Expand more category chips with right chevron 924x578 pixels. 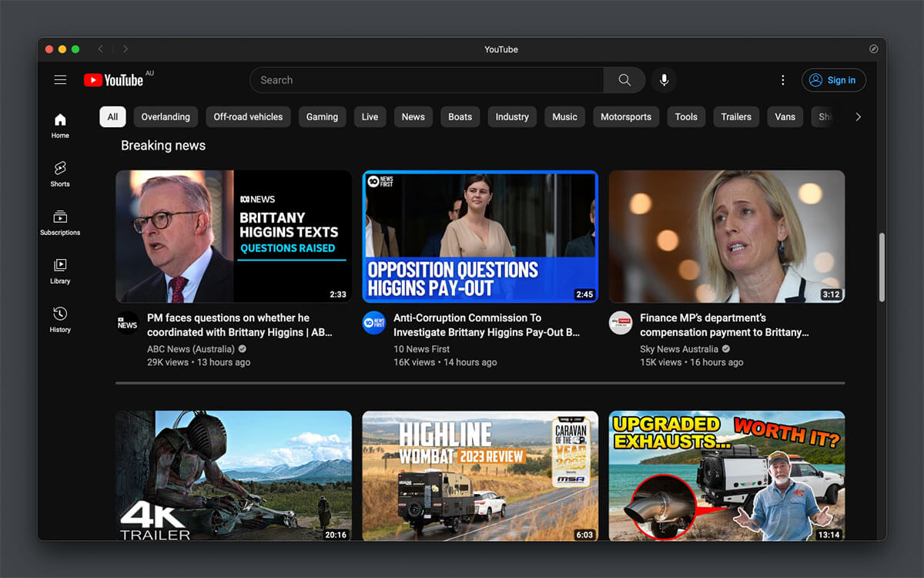point(858,116)
